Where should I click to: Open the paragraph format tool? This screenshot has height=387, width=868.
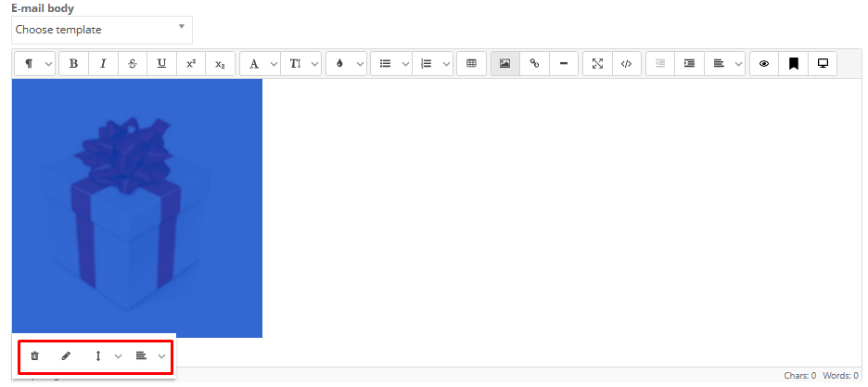click(29, 64)
